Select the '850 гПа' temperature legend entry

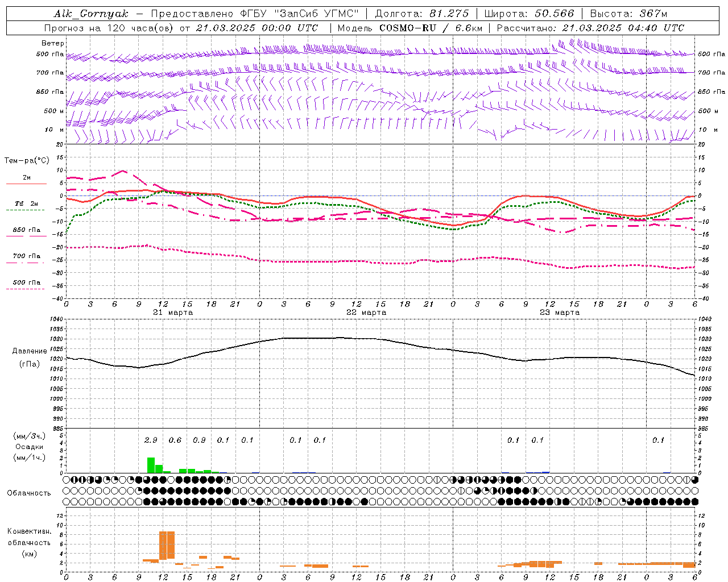27,230
